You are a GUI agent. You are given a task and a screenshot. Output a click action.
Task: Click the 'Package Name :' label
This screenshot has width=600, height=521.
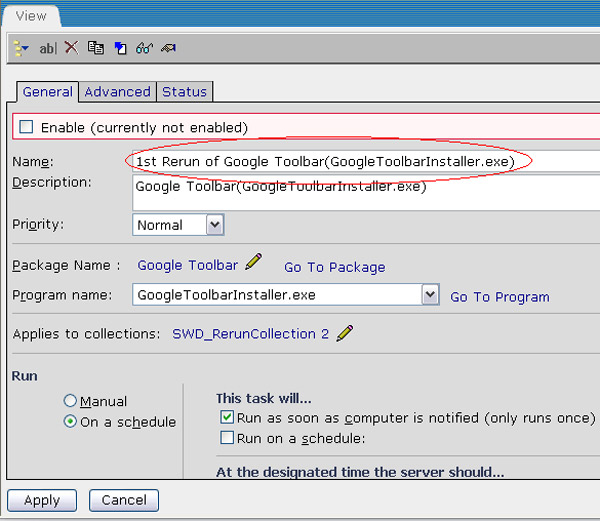(66, 265)
